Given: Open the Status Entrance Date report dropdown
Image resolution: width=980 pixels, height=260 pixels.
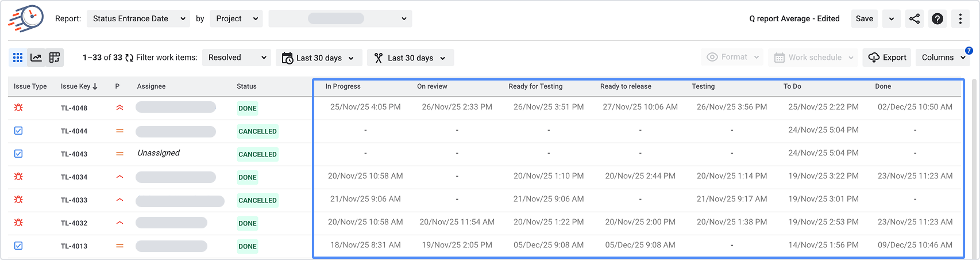Looking at the screenshot, I should pyautogui.click(x=138, y=18).
